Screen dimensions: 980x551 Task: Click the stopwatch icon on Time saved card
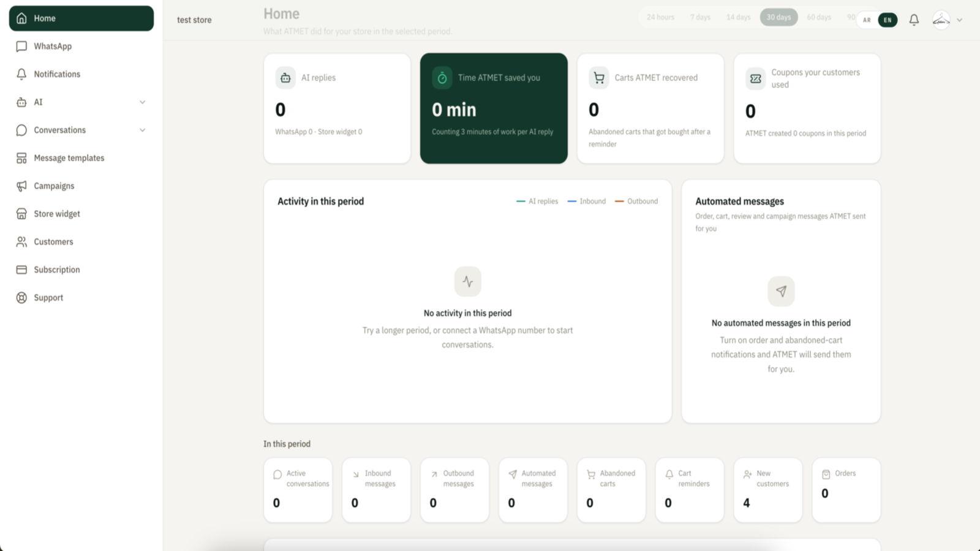click(442, 78)
